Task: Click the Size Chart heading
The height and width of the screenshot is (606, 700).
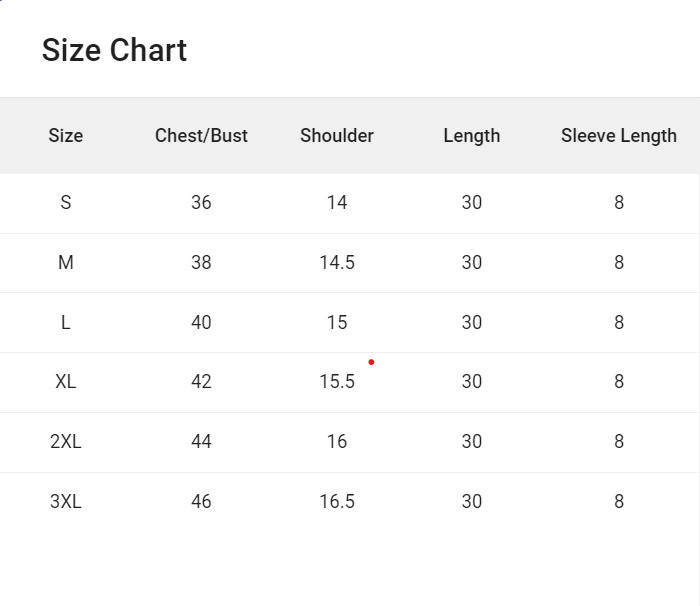Action: 114,50
